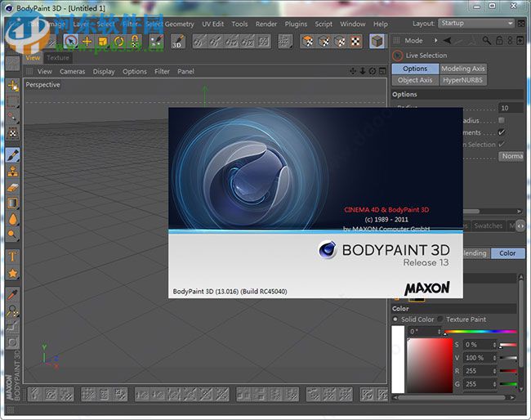The width and height of the screenshot is (531, 420).
Task: Choose the star Polygon shape tool
Action: (13, 272)
